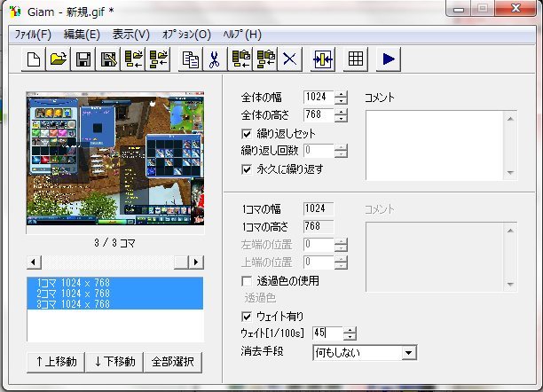Toggle the 繰り返しセット checkbox
This screenshot has height=392, width=543.
tap(247, 134)
